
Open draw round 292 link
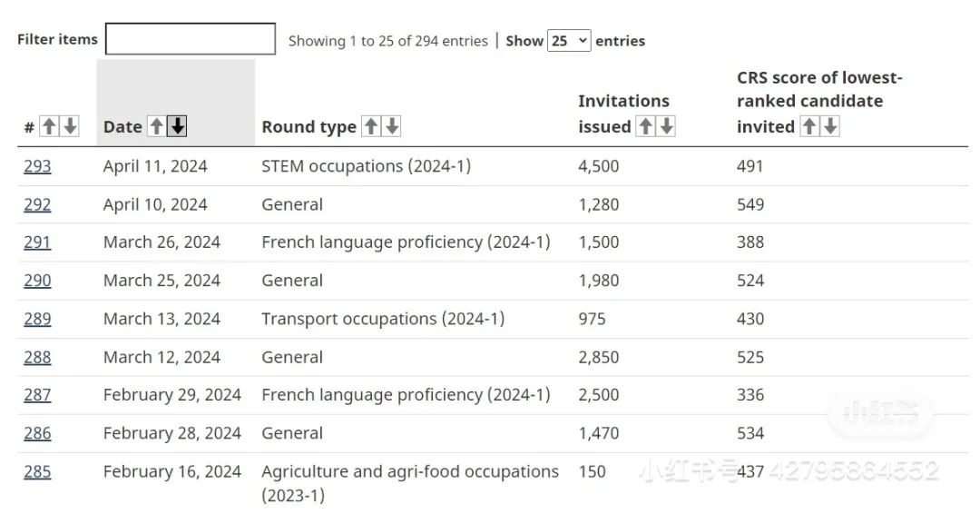(37, 204)
